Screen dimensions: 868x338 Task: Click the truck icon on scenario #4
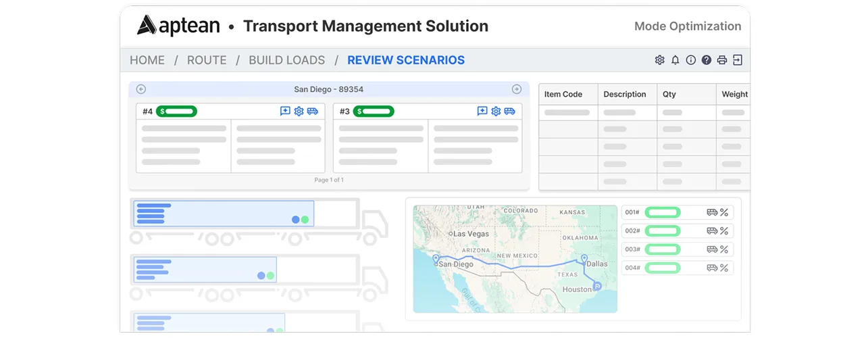[312, 111]
